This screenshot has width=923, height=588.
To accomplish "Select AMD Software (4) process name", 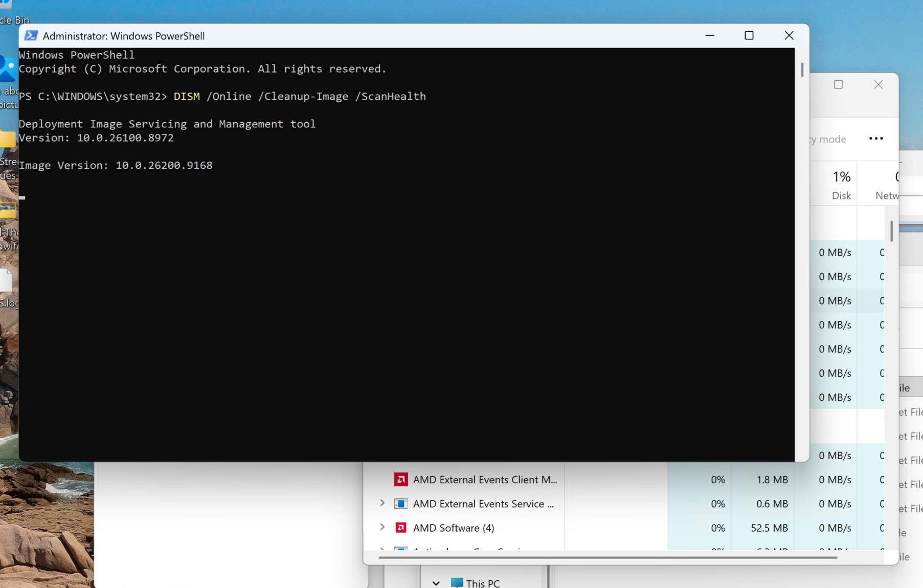I will (x=454, y=528).
